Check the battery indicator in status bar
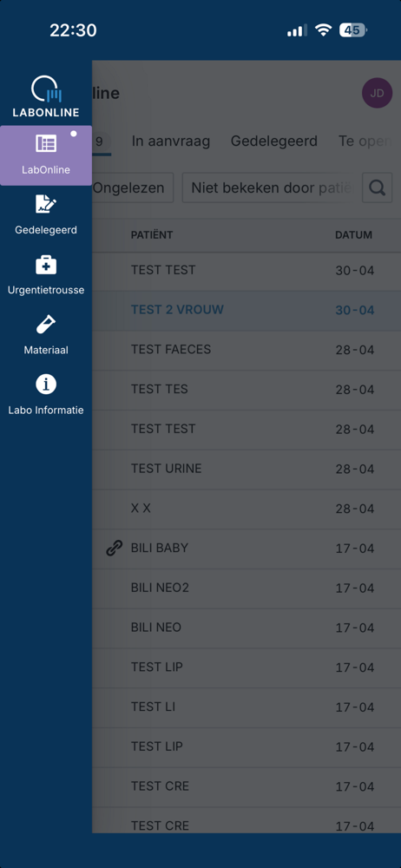 pyautogui.click(x=352, y=30)
